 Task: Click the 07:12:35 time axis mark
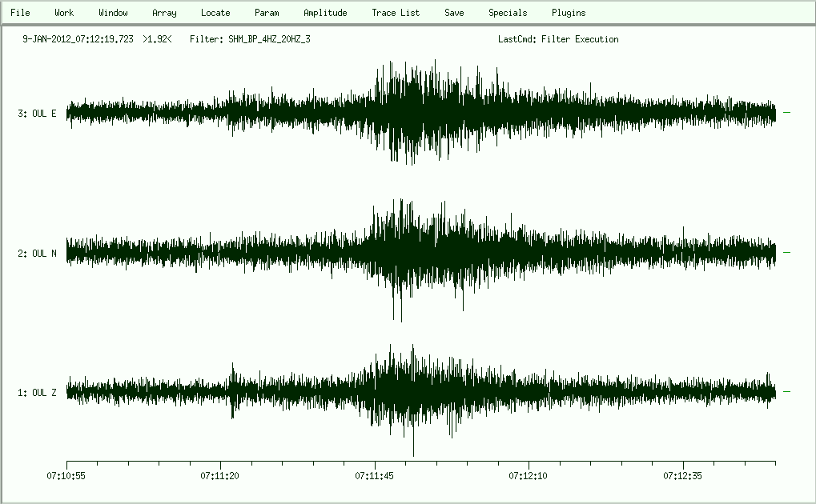[x=683, y=475]
